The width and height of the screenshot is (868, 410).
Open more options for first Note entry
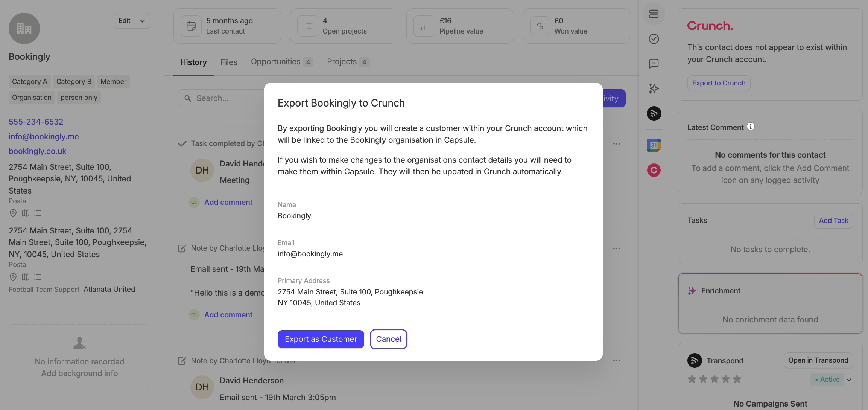[x=616, y=248]
